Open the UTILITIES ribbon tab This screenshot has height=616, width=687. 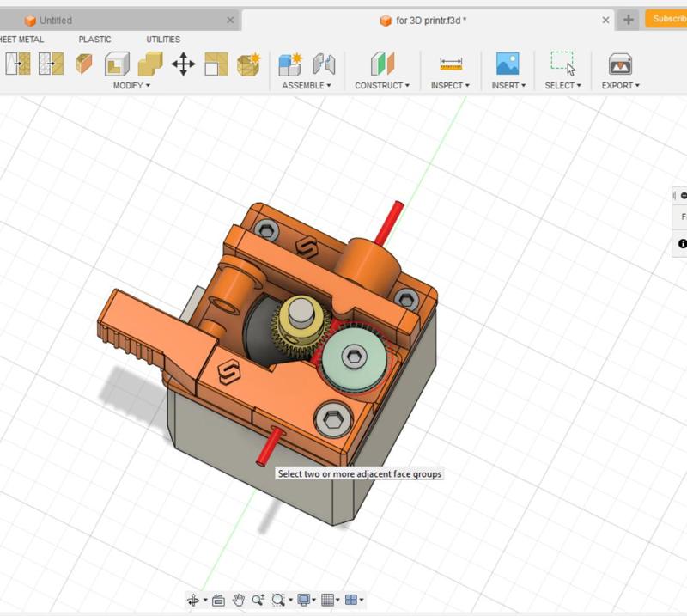[163, 40]
